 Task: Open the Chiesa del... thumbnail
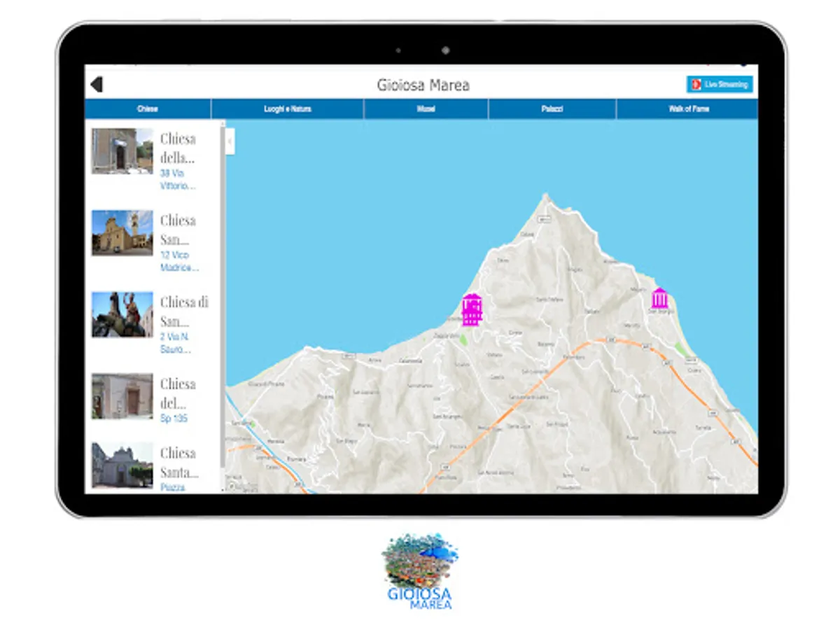click(x=122, y=396)
